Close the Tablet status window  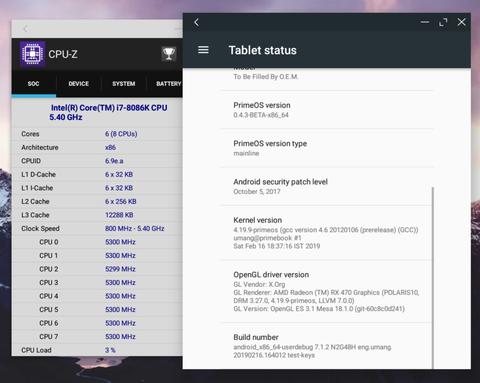[x=462, y=22]
